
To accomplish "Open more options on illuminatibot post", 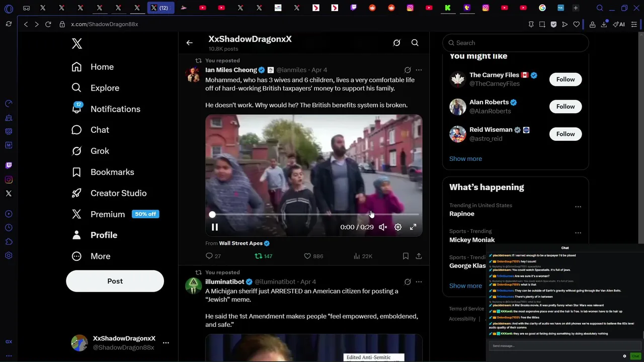I will pos(419,282).
